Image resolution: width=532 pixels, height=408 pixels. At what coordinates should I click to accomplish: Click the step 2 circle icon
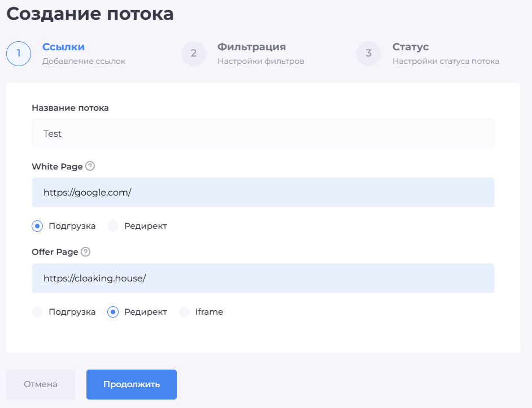coord(194,54)
